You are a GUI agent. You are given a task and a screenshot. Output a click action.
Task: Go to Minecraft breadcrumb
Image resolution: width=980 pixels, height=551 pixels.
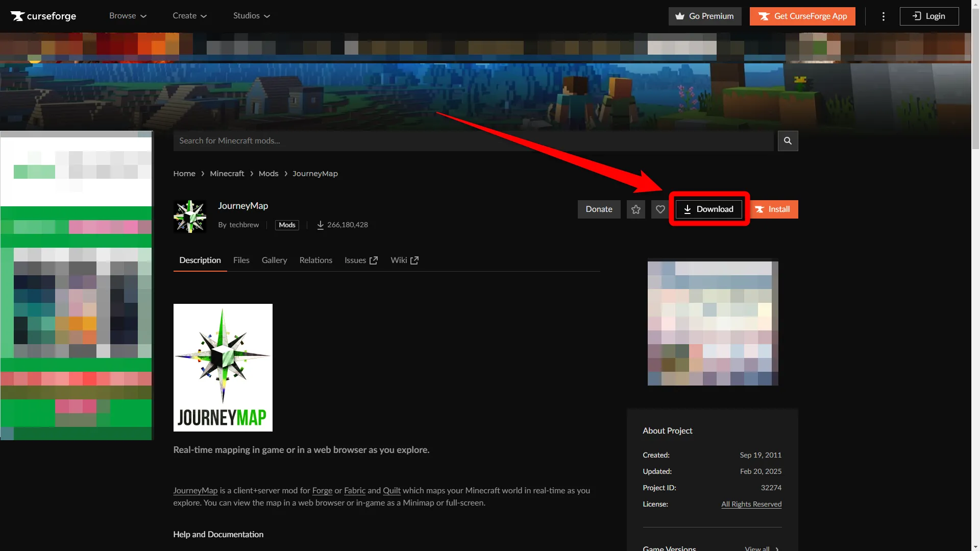click(227, 174)
